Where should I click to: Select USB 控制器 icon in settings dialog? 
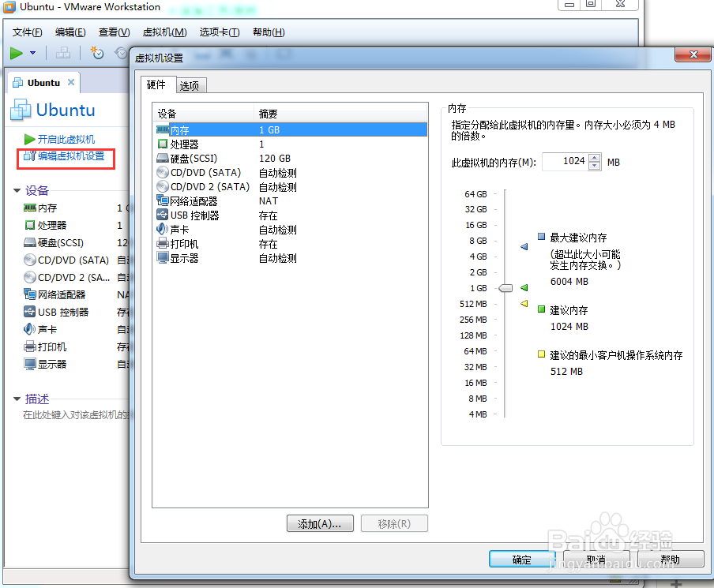[163, 215]
